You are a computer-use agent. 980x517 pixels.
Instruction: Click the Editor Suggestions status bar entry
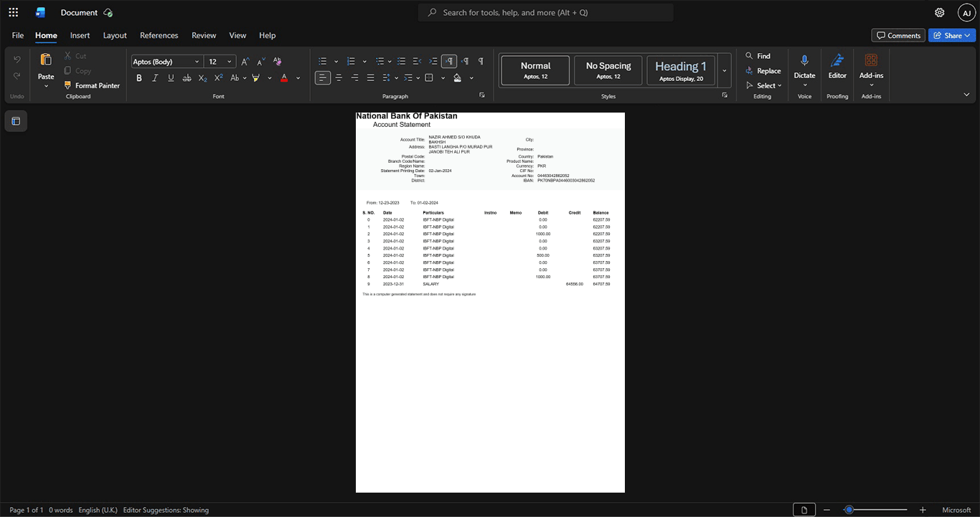(166, 510)
